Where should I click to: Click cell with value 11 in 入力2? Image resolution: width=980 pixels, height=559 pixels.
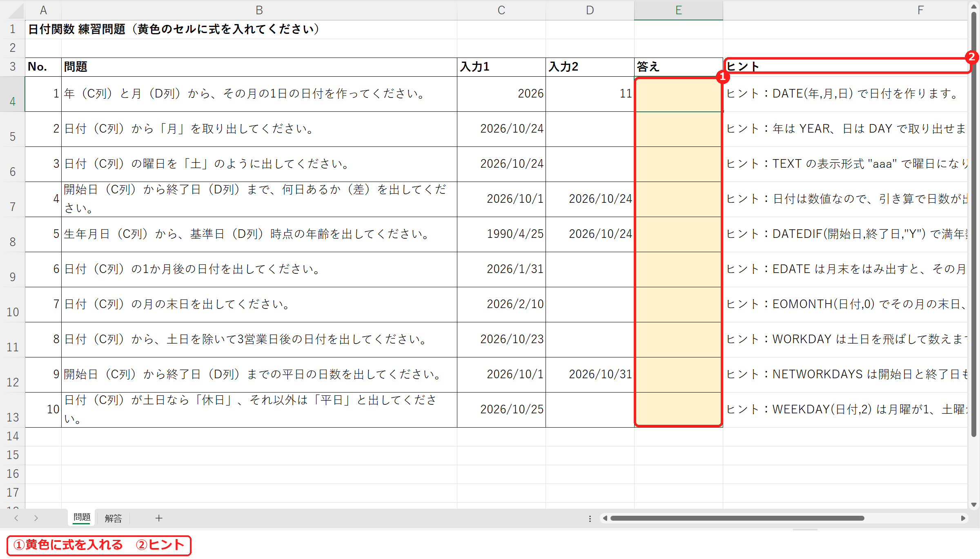point(590,94)
